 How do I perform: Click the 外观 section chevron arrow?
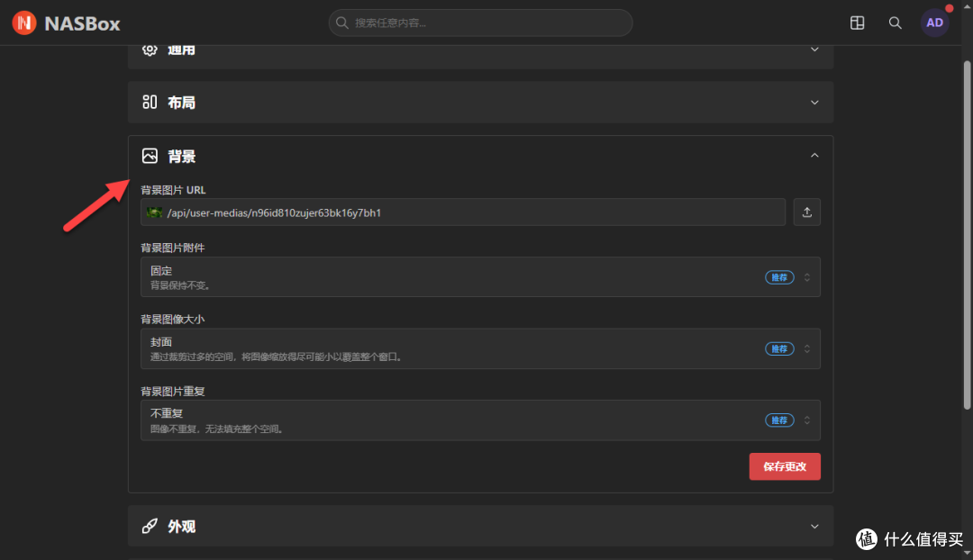point(814,527)
